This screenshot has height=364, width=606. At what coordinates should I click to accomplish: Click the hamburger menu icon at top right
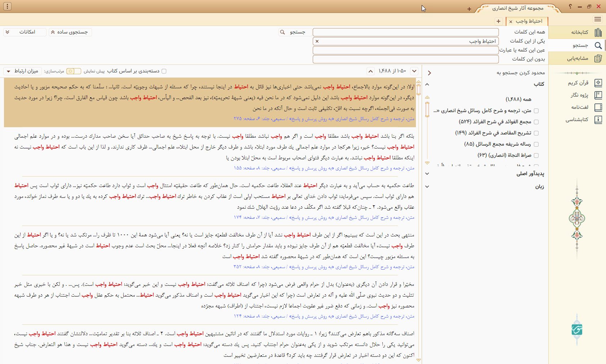point(598,19)
